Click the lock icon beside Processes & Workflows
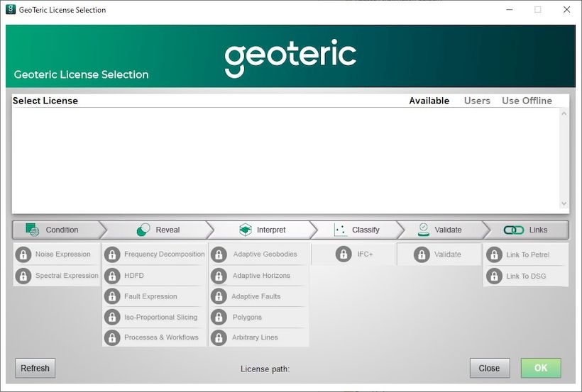 112,337
